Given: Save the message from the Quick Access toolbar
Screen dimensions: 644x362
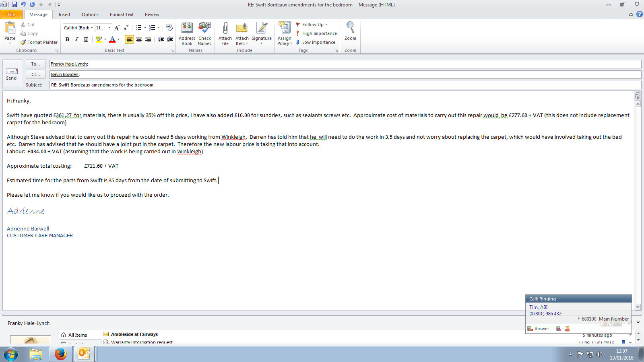Looking at the screenshot, I should pos(14,4).
